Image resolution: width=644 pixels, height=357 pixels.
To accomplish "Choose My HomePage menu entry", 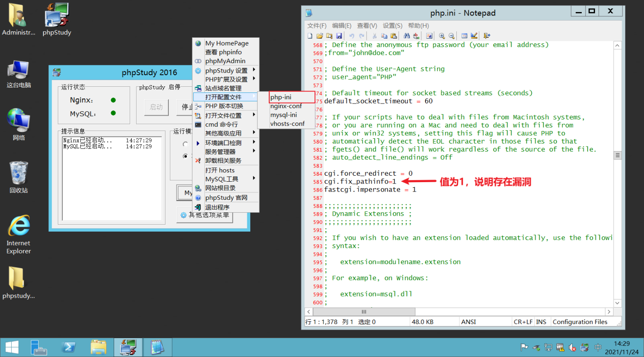I will click(226, 43).
